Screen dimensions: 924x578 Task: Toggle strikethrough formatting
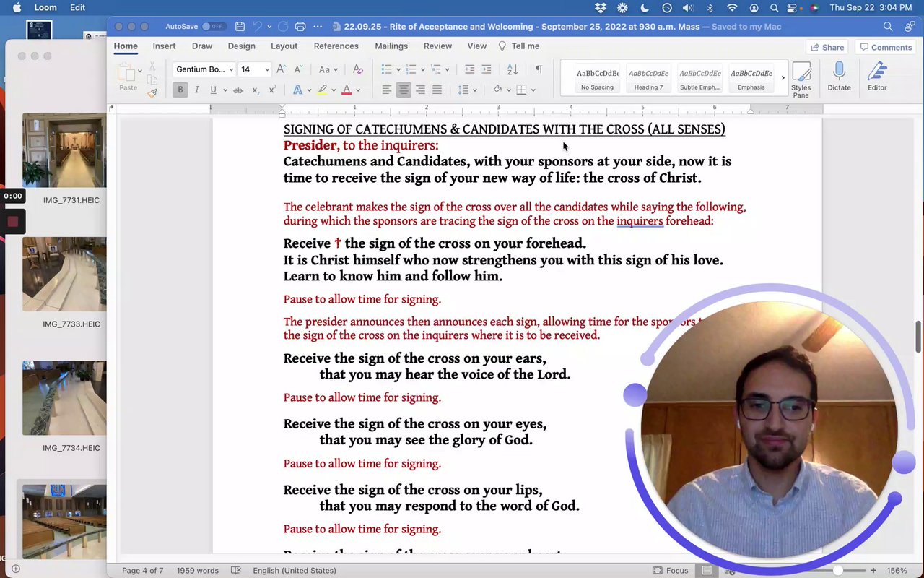(238, 90)
